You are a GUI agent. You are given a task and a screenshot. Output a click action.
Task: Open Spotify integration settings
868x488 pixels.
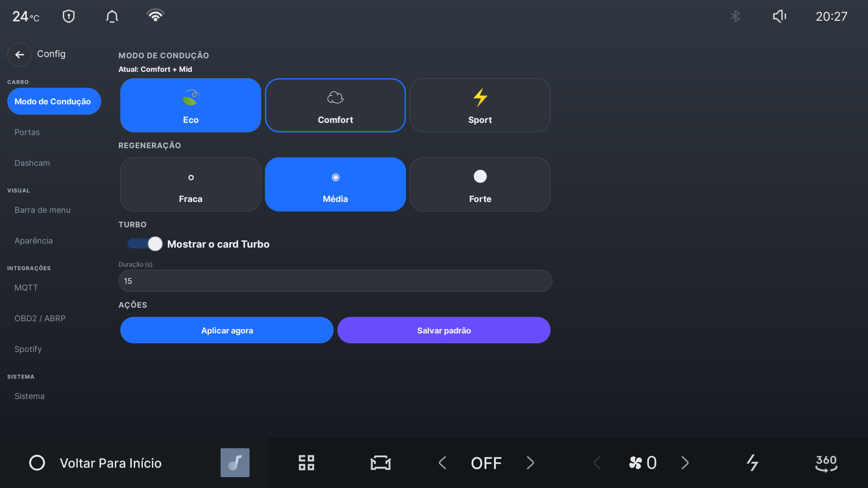[28, 349]
